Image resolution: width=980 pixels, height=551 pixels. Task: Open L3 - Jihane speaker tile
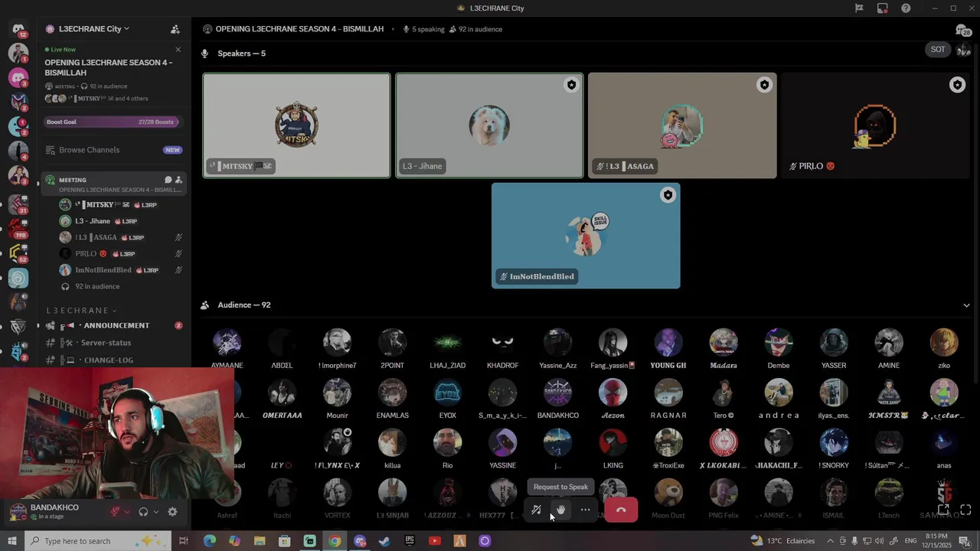[489, 126]
